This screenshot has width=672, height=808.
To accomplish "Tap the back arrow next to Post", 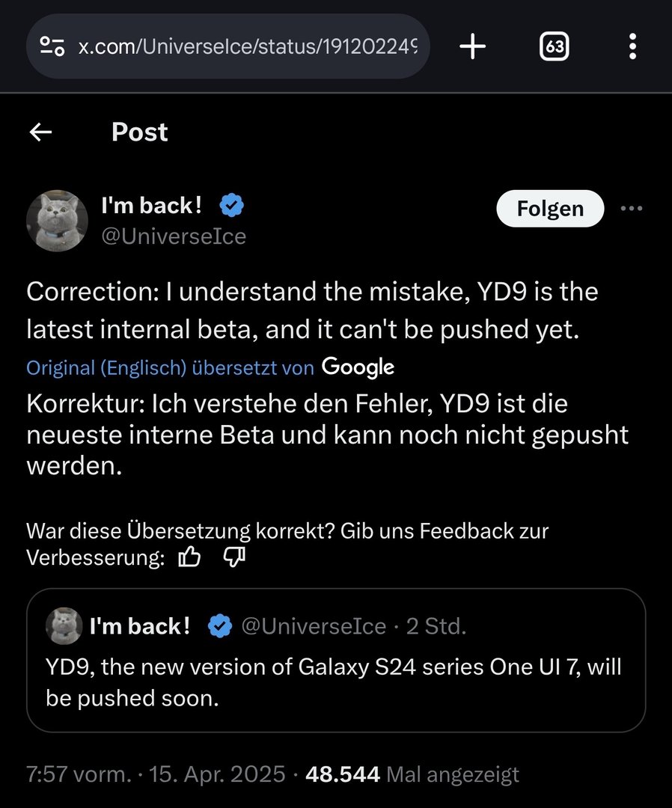I will point(40,132).
